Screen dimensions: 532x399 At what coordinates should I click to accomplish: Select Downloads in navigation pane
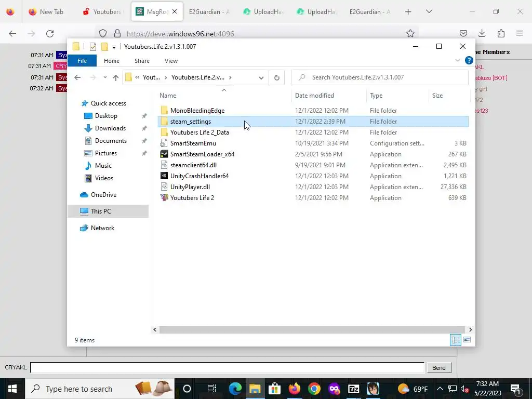(110, 128)
